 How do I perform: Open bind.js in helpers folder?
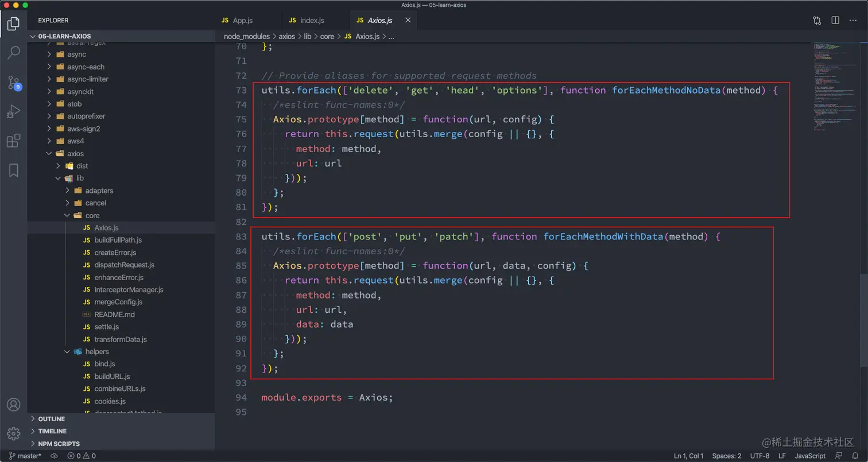121,364
